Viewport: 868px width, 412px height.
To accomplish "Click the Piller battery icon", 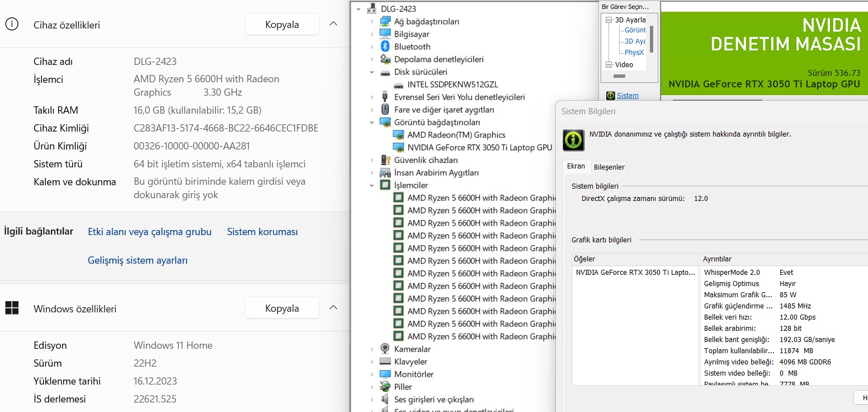I will (385, 387).
